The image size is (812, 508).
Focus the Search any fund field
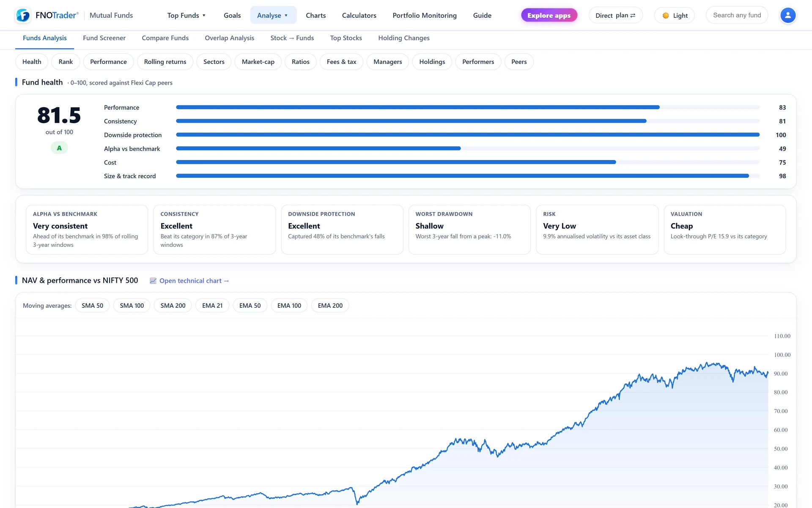click(x=737, y=15)
